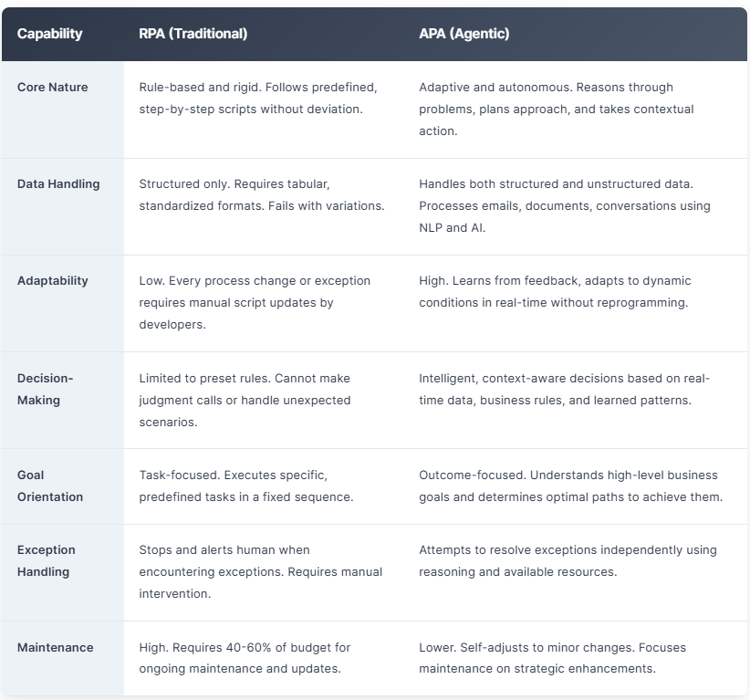Click the 'Rule-based and rigid' RPA cell

[x=258, y=99]
